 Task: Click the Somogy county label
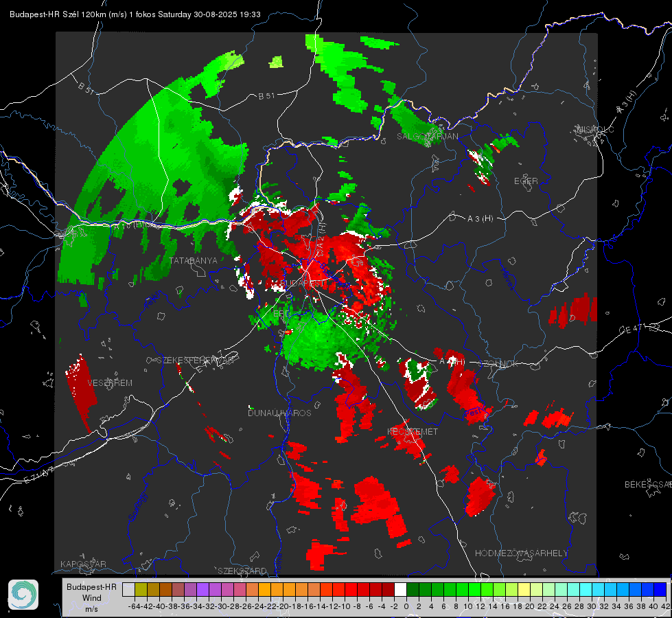click(137, 507)
